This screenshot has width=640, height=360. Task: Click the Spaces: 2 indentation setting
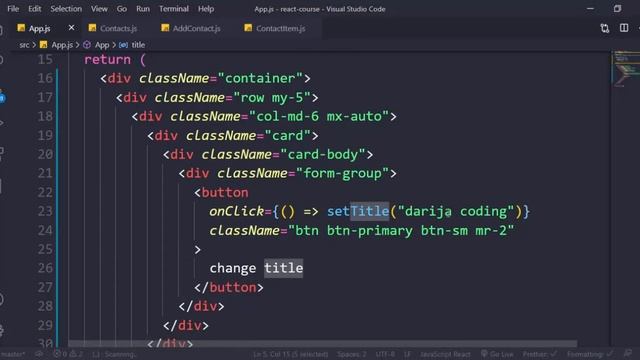pos(352,354)
